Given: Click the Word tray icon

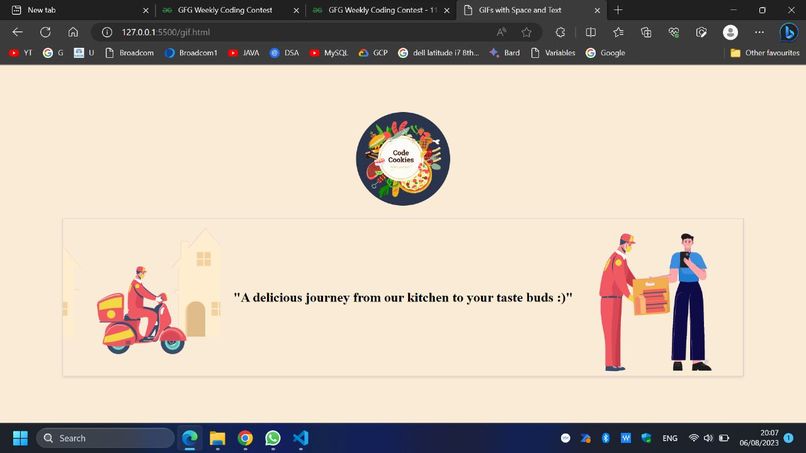Looking at the screenshot, I should coord(626,438).
